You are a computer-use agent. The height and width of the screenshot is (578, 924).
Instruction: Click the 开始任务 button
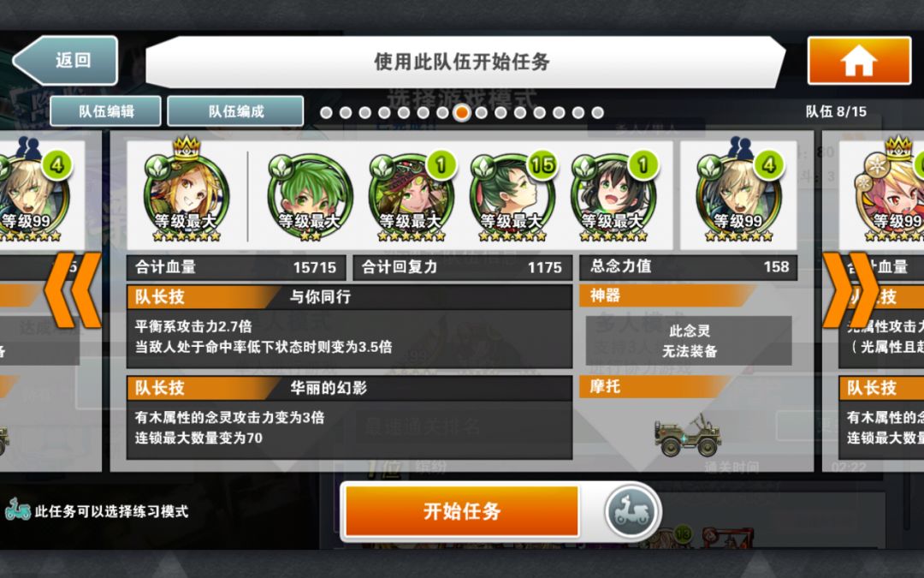pyautogui.click(x=461, y=510)
